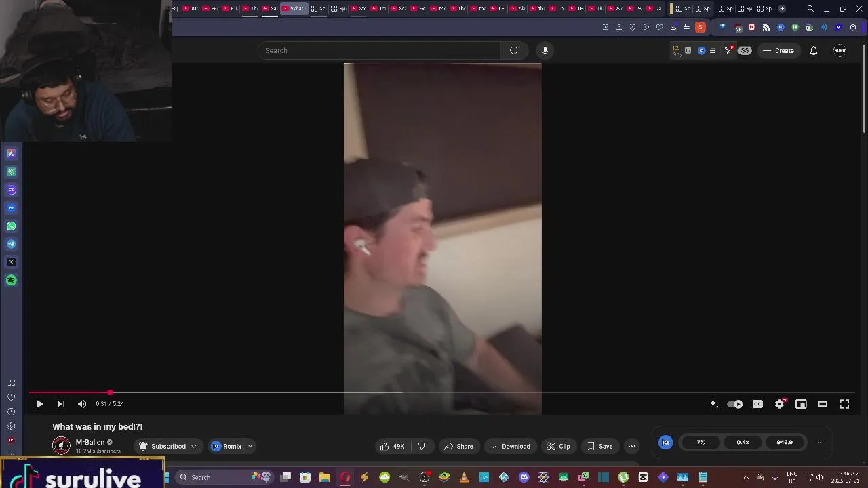Open Spotify in the Opera sidebar
This screenshot has height=488, width=868.
point(11,280)
